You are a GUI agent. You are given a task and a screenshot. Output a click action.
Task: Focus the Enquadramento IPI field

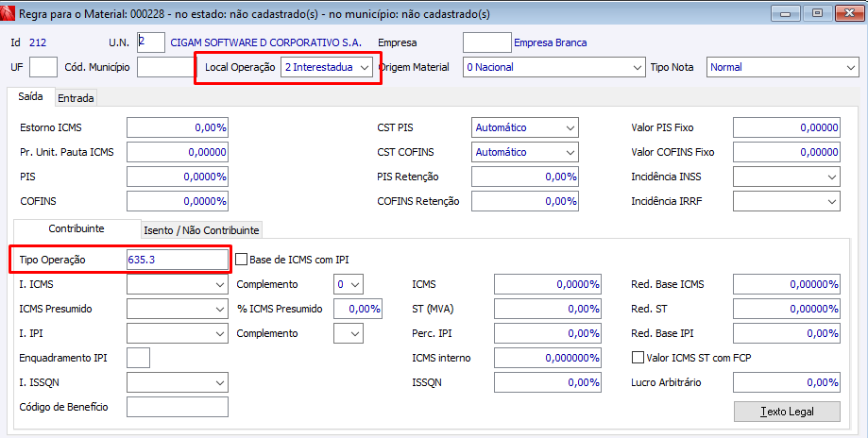(138, 358)
